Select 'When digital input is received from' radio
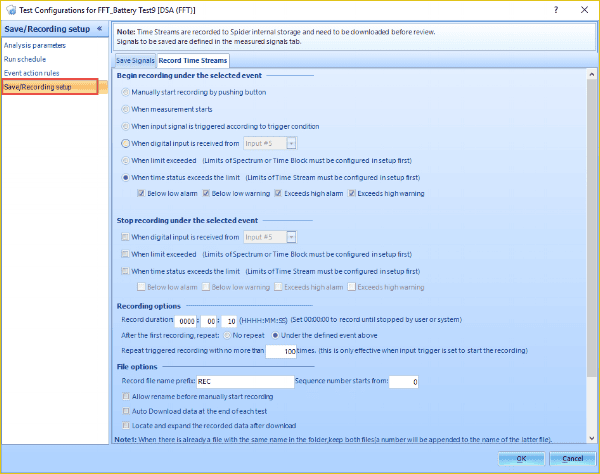Image resolution: width=600 pixels, height=474 pixels. tap(125, 143)
